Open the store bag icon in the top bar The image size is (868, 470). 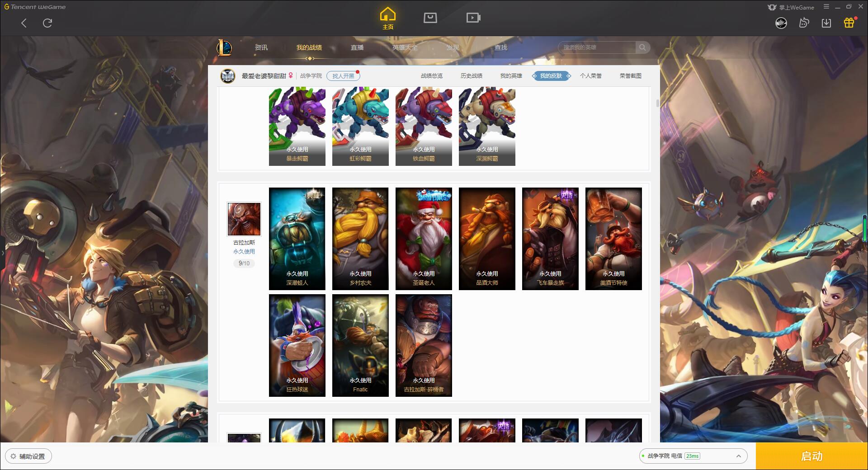tap(430, 18)
